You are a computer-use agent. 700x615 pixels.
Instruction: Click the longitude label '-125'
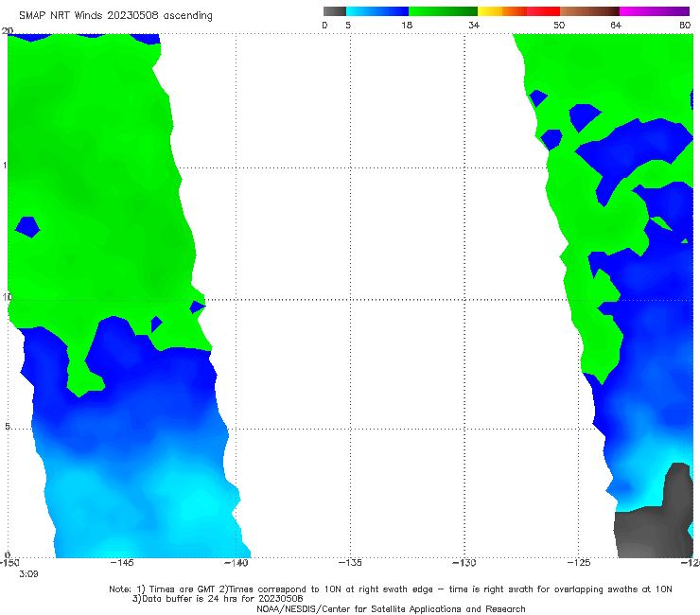click(x=579, y=563)
